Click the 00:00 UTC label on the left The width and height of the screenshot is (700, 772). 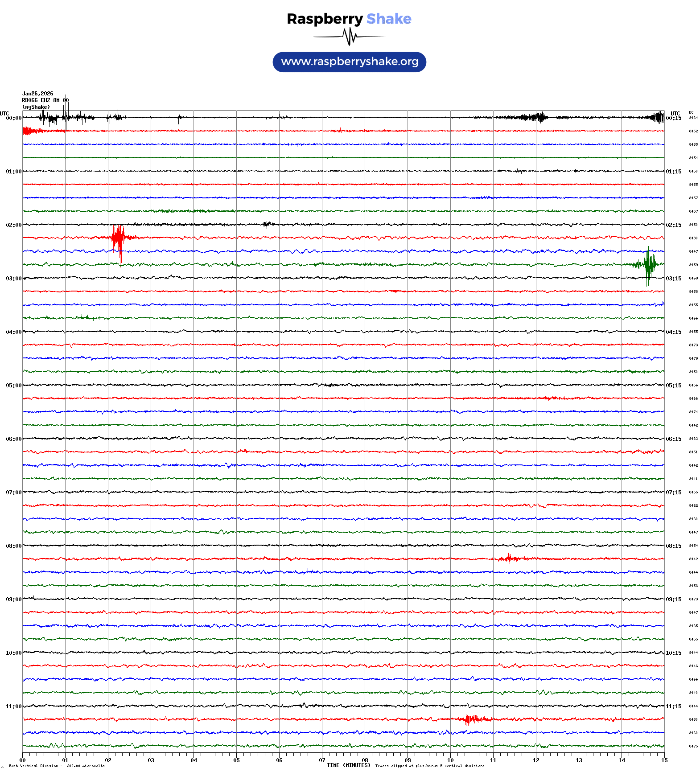tap(13, 118)
